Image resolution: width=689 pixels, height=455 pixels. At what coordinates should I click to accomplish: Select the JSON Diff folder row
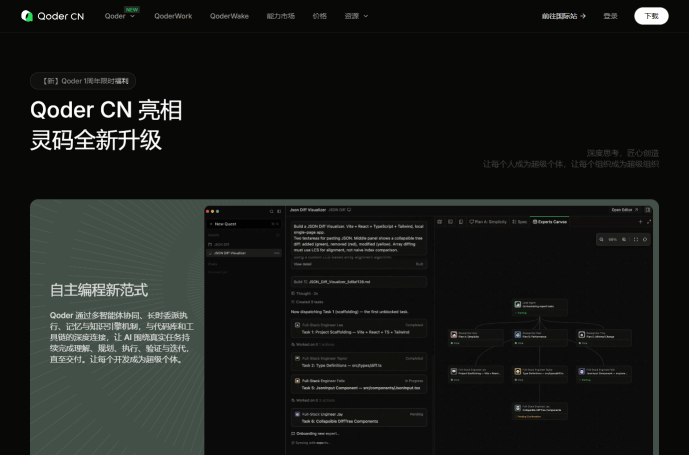(244, 244)
